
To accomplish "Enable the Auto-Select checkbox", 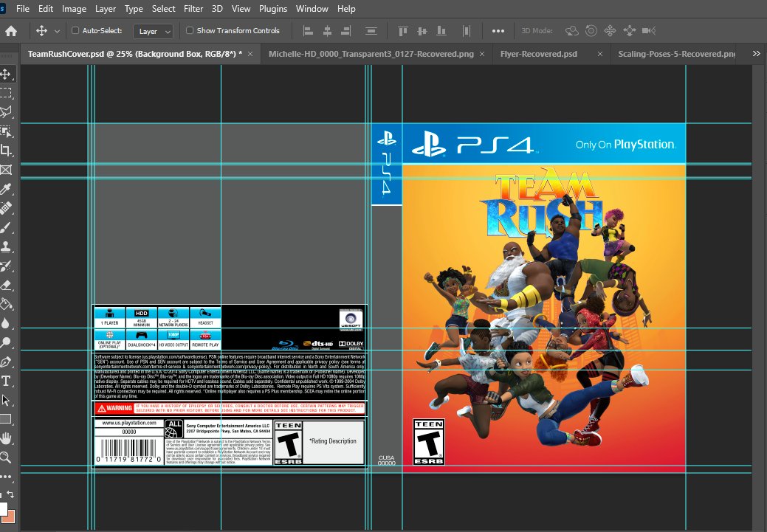I will (75, 30).
